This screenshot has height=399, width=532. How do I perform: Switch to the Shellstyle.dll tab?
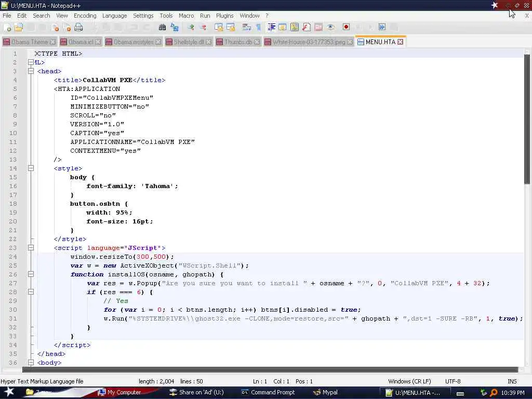pos(189,42)
